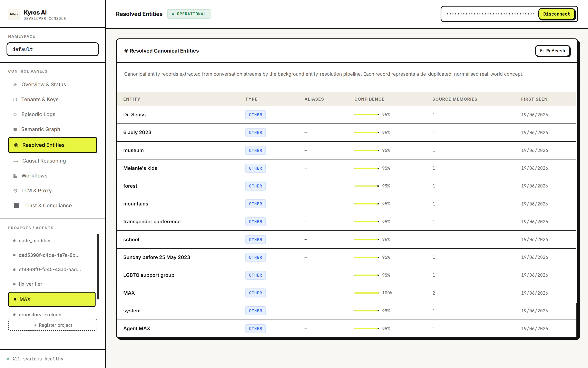Viewport: 588px width, 368px height.
Task: Click the Resolved Entities target icon
Action: coord(16,145)
